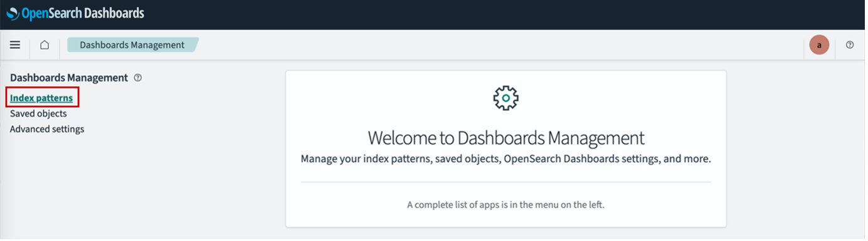Click help icon beside Dashboards Management heading
868x241 pixels.
tap(138, 78)
